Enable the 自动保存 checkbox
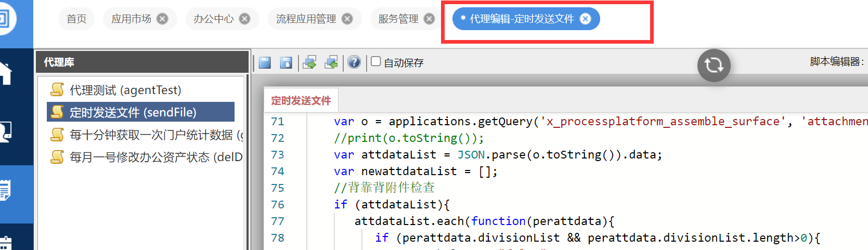 tap(375, 61)
